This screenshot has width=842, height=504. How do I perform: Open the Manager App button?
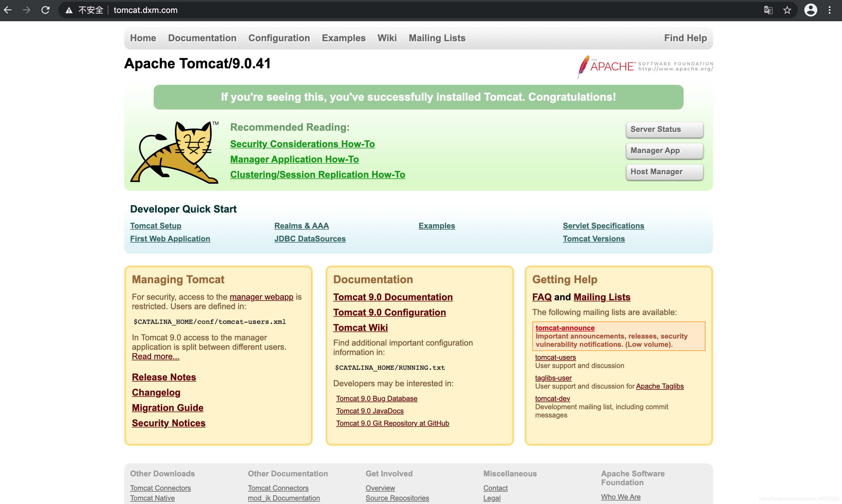click(664, 150)
